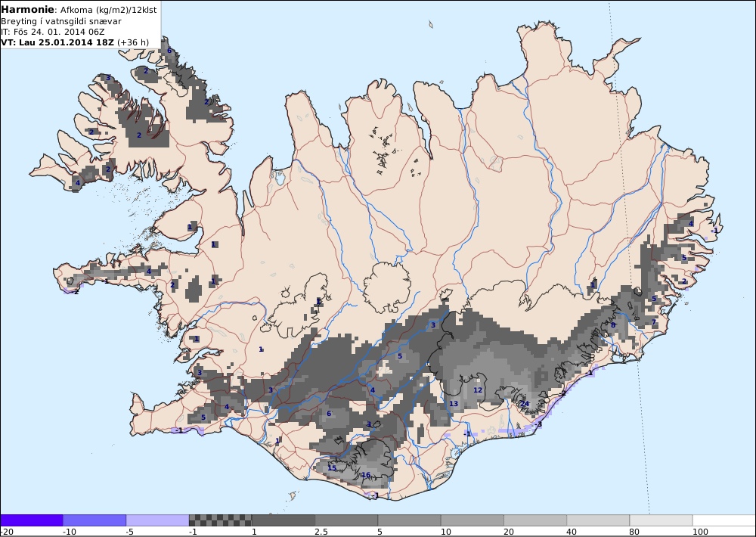Viewport: 756px width, 537px height.
Task: Click the map value '13' on the map
Action: pyautogui.click(x=454, y=404)
